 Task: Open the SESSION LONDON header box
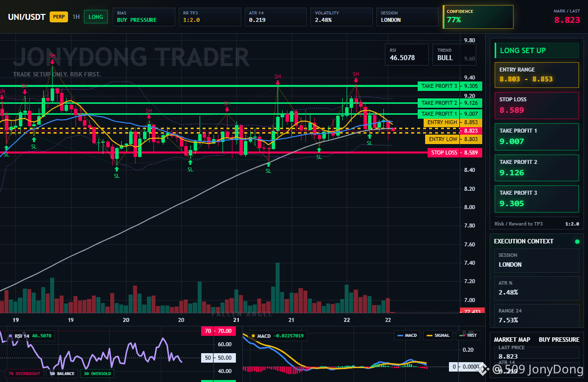(x=408, y=16)
